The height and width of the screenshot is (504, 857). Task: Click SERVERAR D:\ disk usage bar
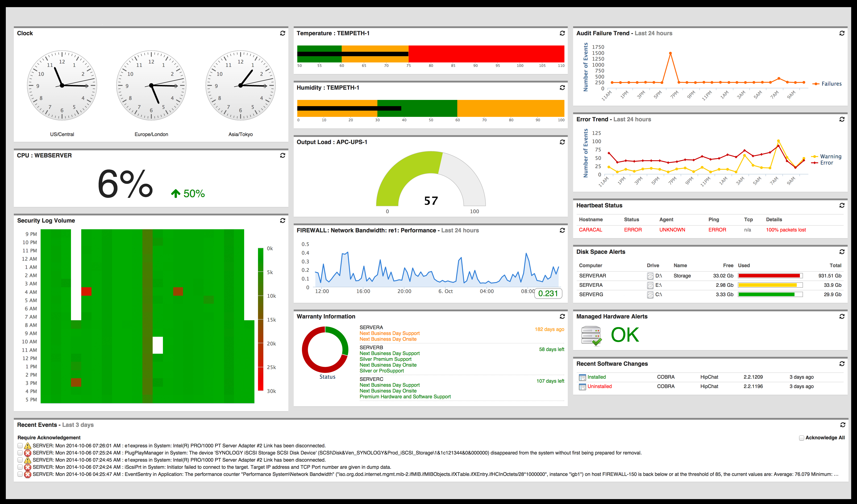770,276
